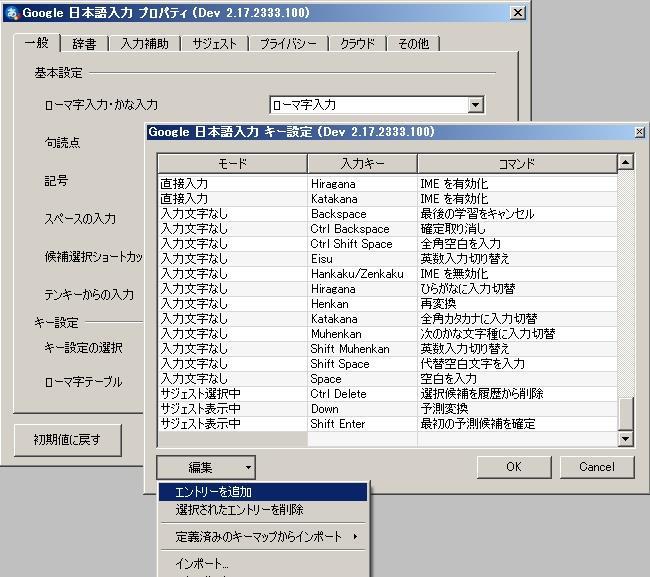Click the Katakana key of 直接入力 row
The height and width of the screenshot is (577, 650).
coord(362,199)
